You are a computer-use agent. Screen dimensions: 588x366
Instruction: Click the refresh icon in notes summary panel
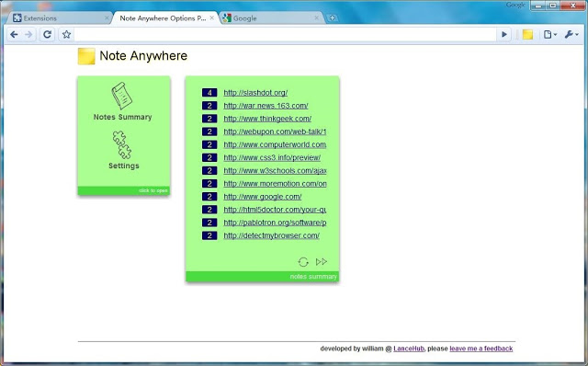303,262
